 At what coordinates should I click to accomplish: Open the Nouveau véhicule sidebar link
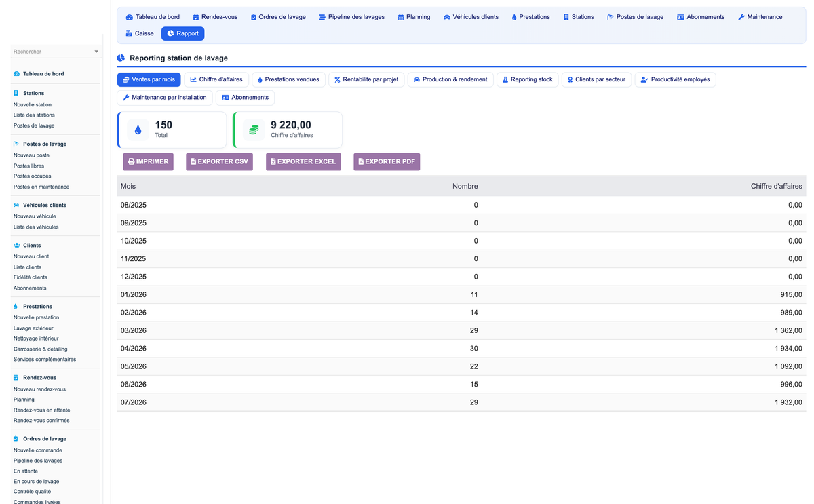35,216
